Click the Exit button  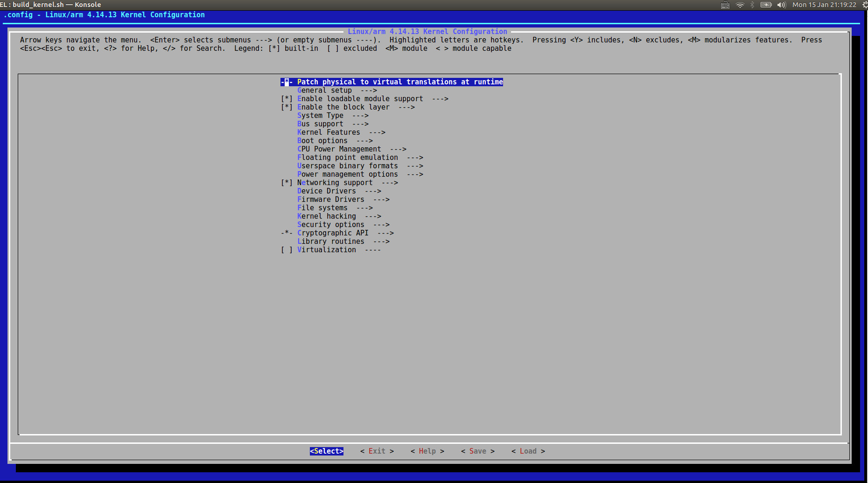[377, 451]
